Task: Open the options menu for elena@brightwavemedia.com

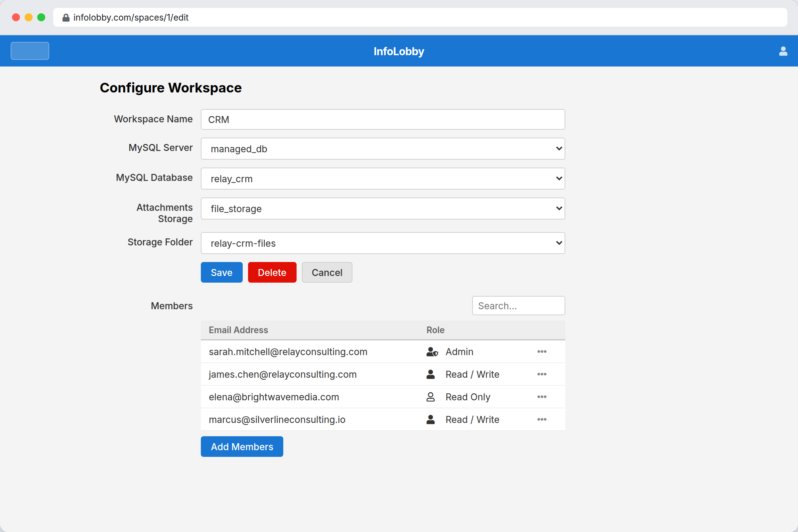Action: tap(542, 397)
